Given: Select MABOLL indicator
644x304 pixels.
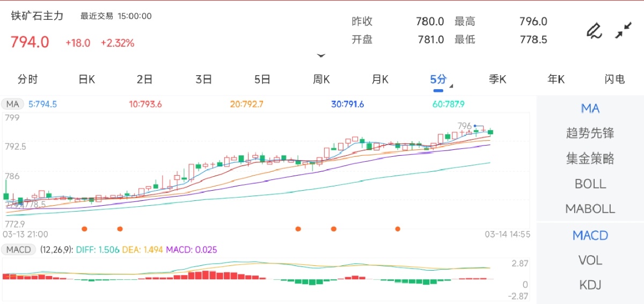Looking at the screenshot, I should tap(590, 208).
